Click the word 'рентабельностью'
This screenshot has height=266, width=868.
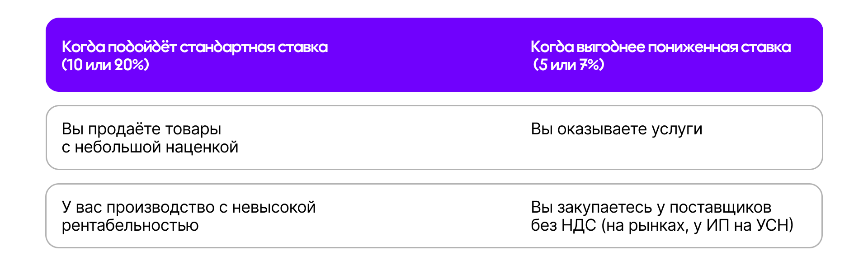(130, 225)
